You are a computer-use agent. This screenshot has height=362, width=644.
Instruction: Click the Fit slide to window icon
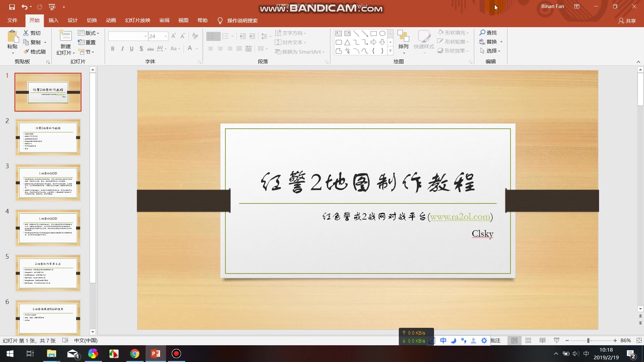639,340
